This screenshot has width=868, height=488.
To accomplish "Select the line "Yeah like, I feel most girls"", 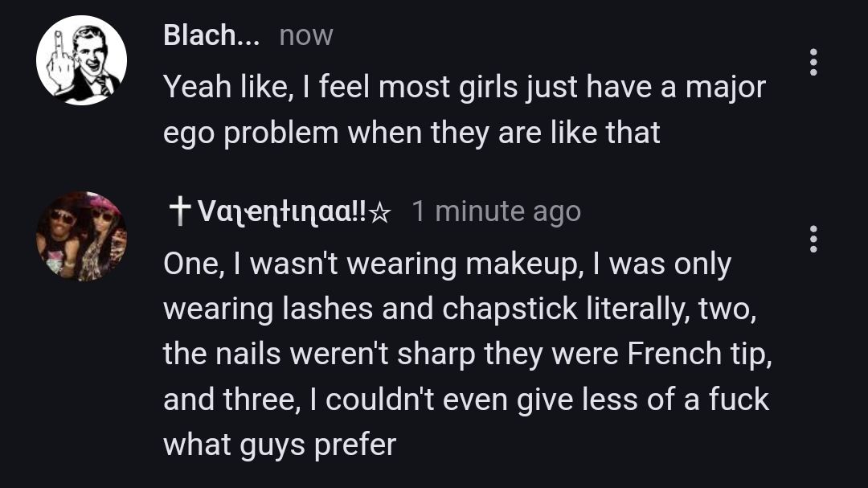I will (465, 87).
